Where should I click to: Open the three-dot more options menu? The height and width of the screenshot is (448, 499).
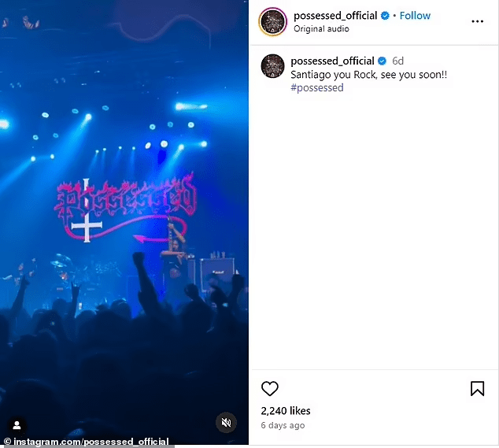[x=478, y=21]
